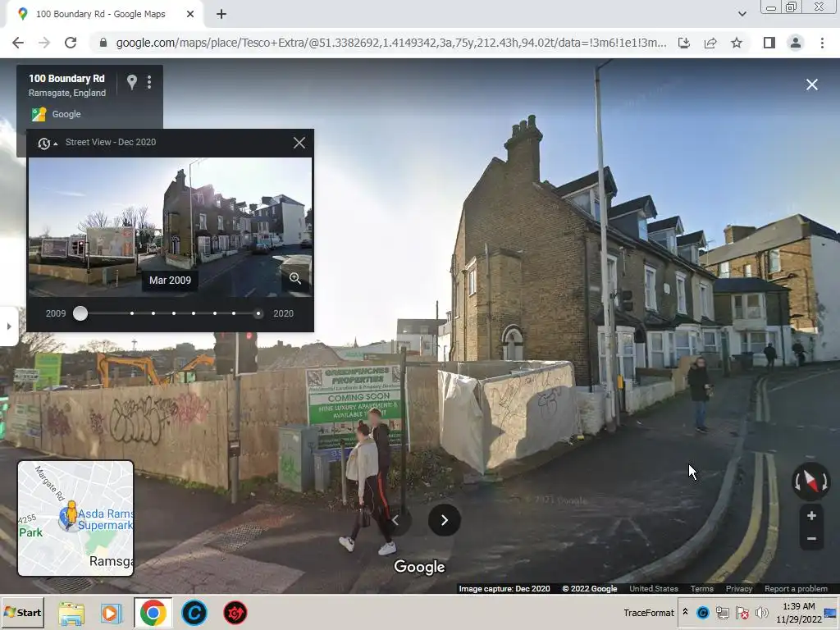Rotate view clockwise on compass
The height and width of the screenshot is (630, 840).
click(x=825, y=482)
